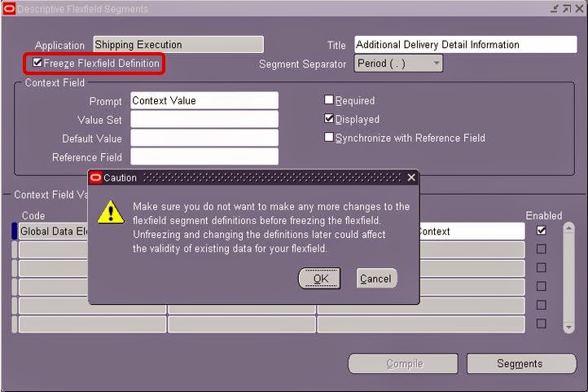Toggle the Displayed checkbox

coord(328,118)
